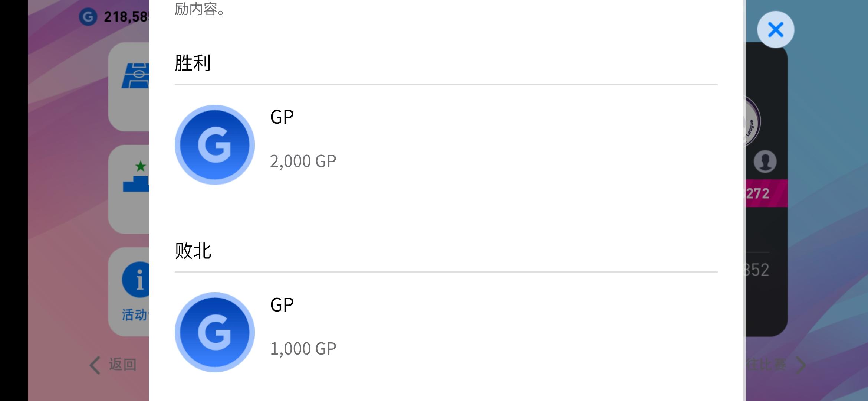Tap the 2,000 GP reward amount
Screen dimensions: 868x401
pos(303,161)
